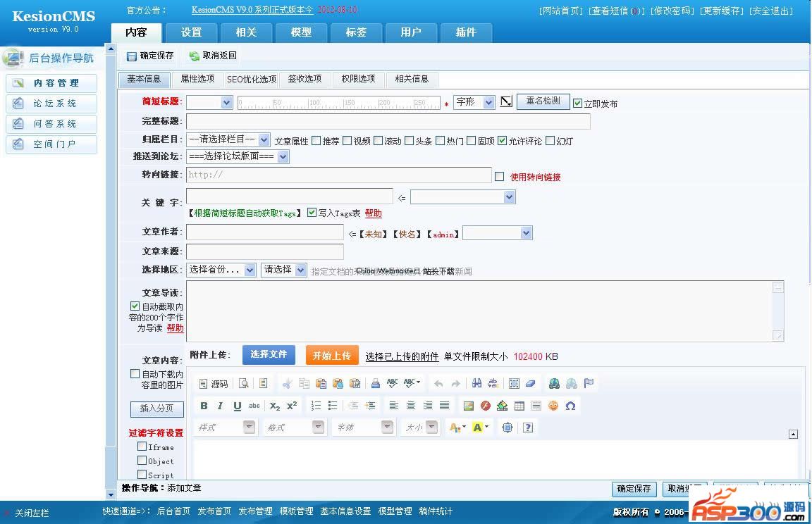Apply Subscript formatting
Viewport: 812px width, 524px height.
274,406
